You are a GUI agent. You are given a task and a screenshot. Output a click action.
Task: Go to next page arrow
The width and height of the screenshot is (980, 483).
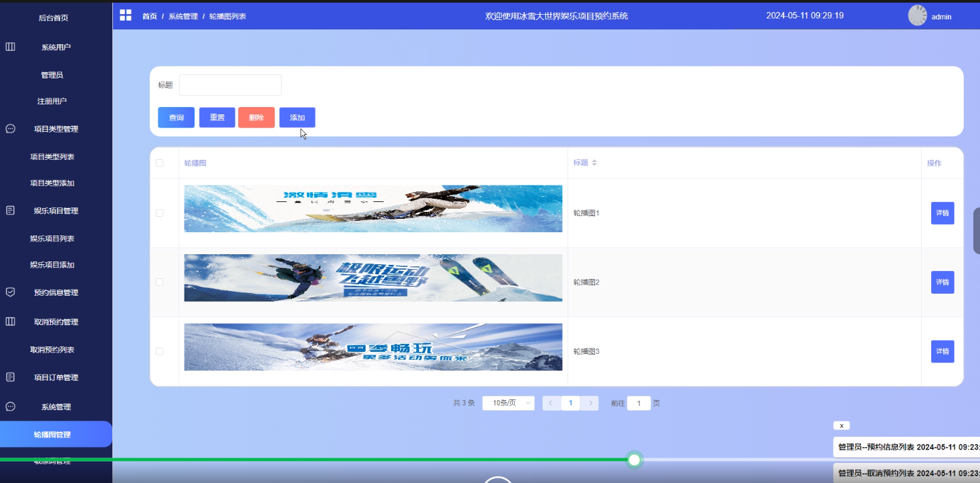(x=590, y=403)
